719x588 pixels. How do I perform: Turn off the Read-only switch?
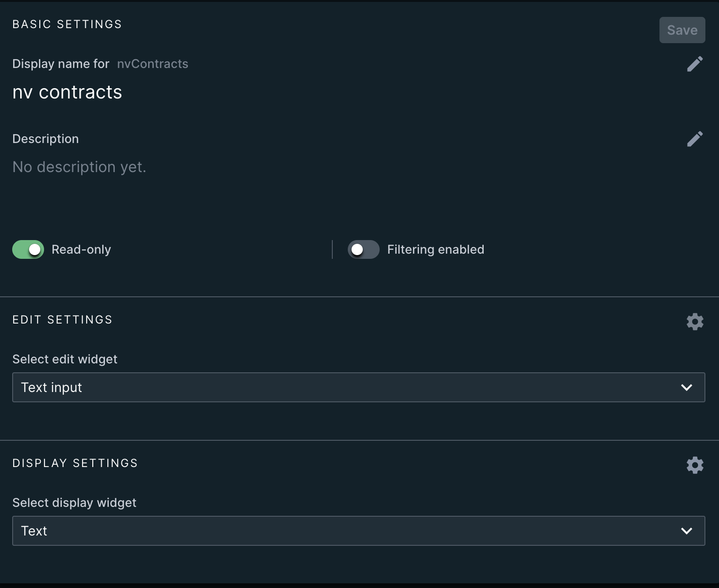click(28, 249)
